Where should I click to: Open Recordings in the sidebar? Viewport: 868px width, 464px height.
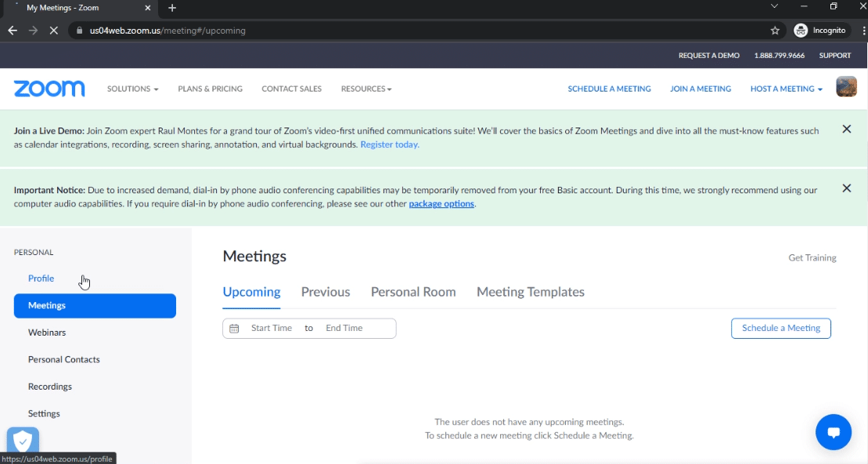click(x=50, y=387)
